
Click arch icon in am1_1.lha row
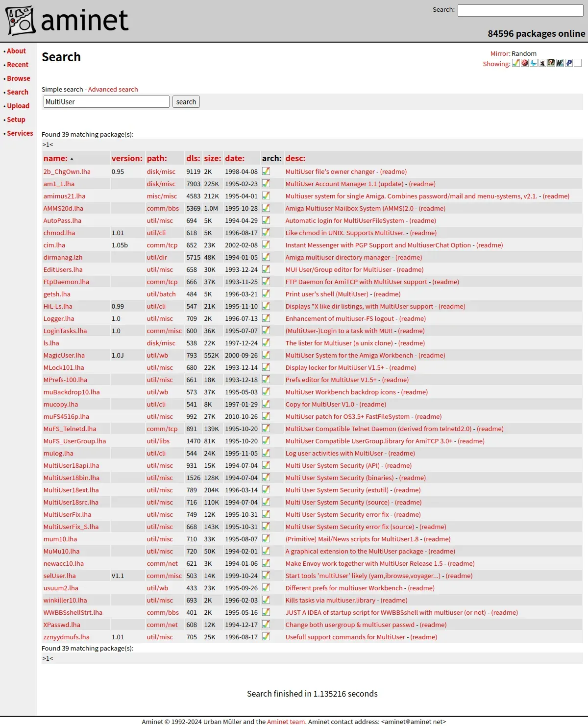pyautogui.click(x=266, y=183)
